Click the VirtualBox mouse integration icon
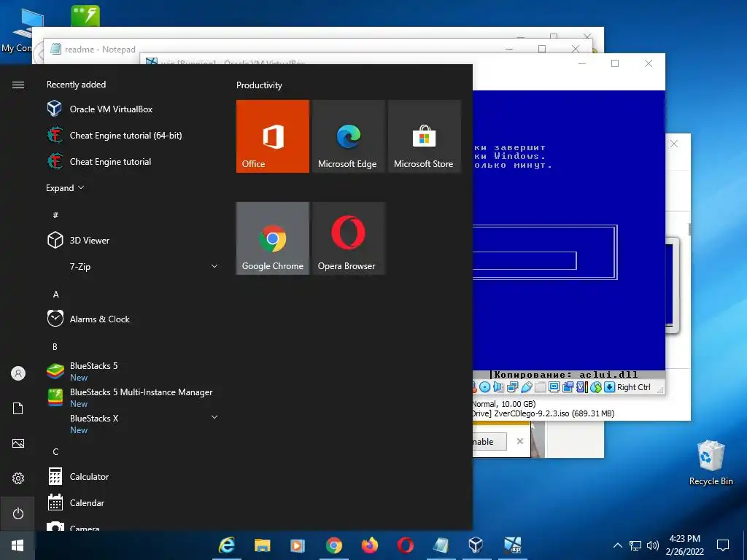Viewport: 747px width, 560px height. [x=596, y=387]
